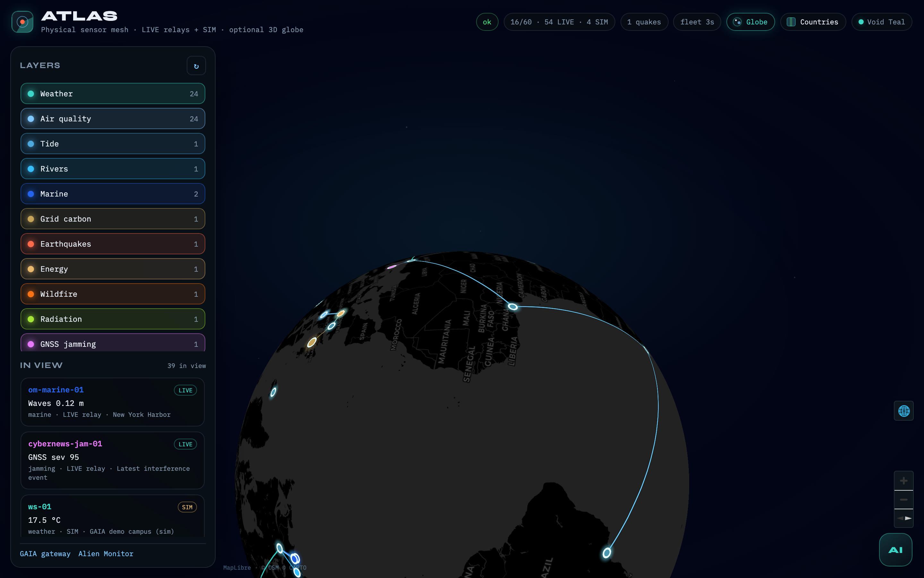Click sensor marker in Brazil at arc end

pos(606,553)
